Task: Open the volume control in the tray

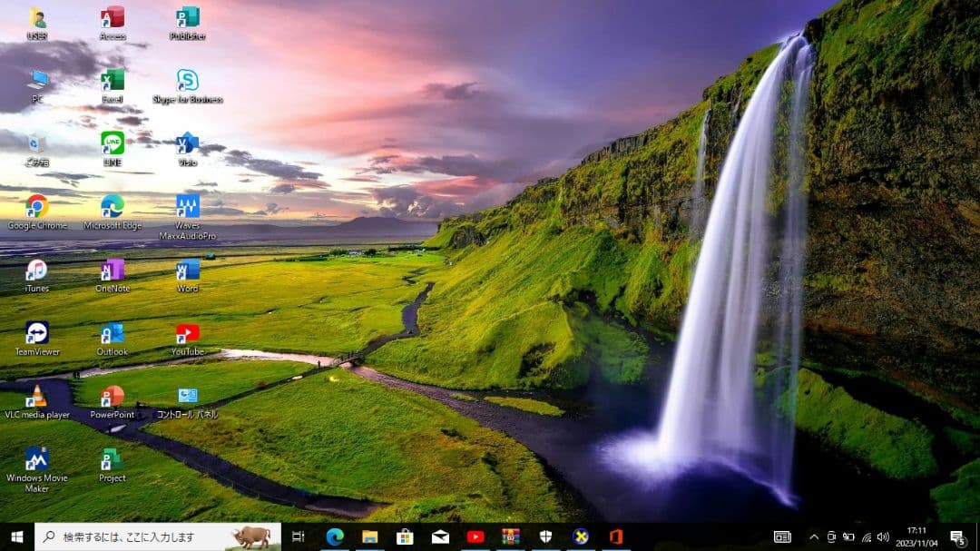Action: [x=881, y=537]
